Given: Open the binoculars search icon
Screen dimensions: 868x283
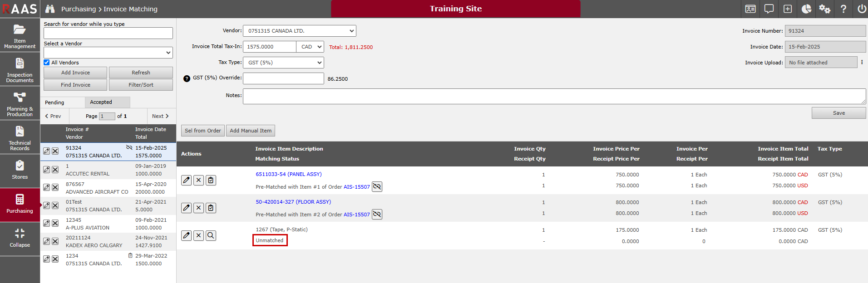Looking at the screenshot, I should 50,9.
